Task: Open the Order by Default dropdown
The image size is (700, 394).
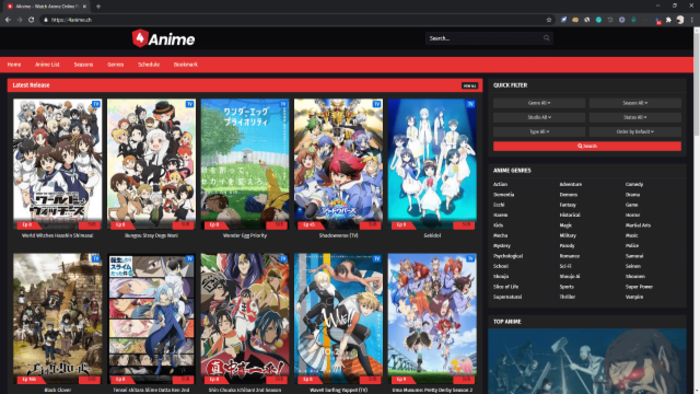Action: click(635, 132)
